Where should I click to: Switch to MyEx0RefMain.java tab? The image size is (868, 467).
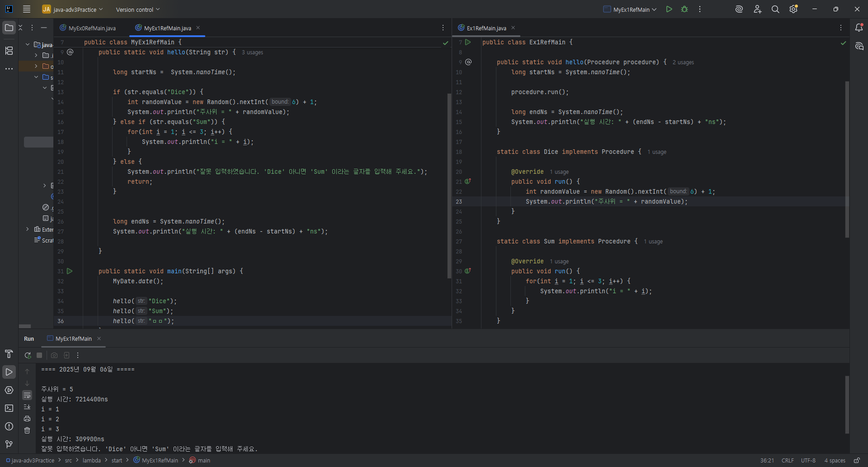88,28
